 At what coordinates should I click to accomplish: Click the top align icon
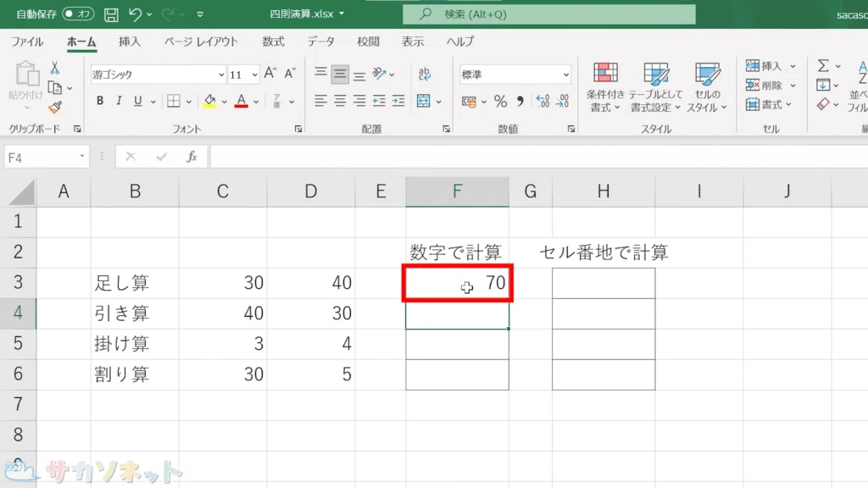pyautogui.click(x=320, y=73)
